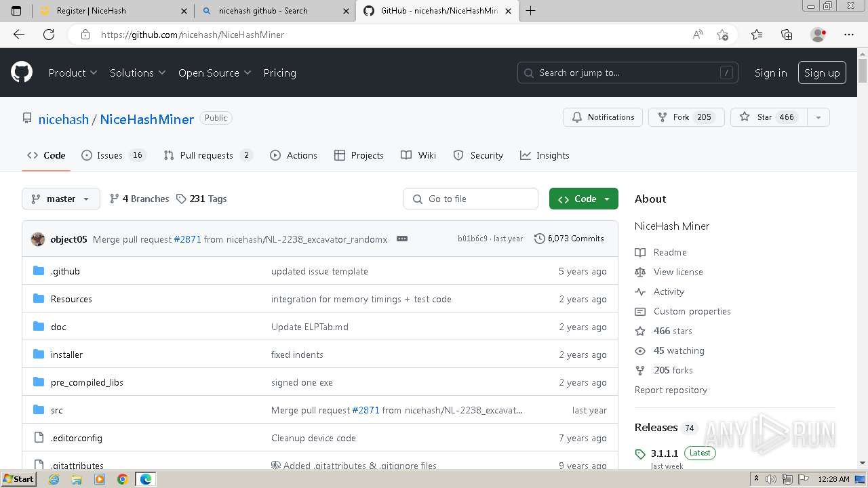868x488 pixels.
Task: Fork repository button
Action: point(686,117)
